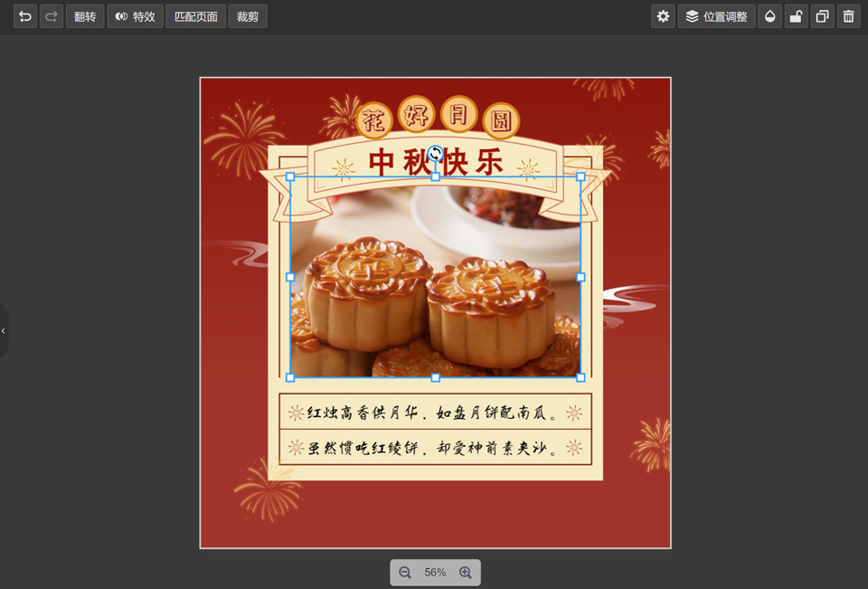Select the 裁剪 crop tool

point(248,16)
